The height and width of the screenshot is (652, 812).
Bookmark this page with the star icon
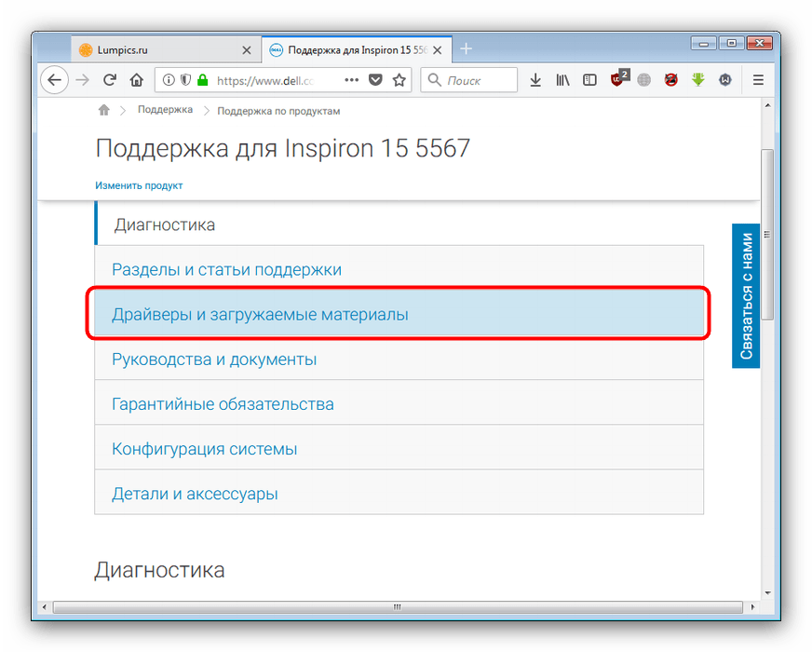tap(399, 80)
